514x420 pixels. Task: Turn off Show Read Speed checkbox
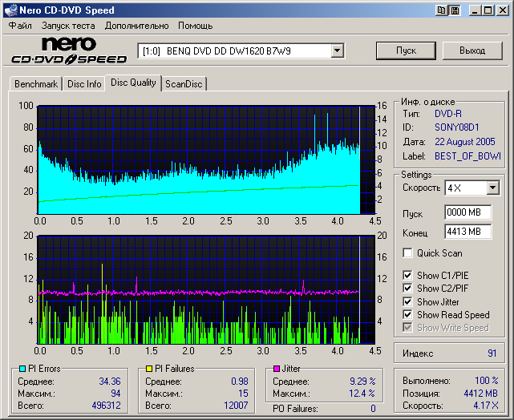pyautogui.click(x=408, y=315)
